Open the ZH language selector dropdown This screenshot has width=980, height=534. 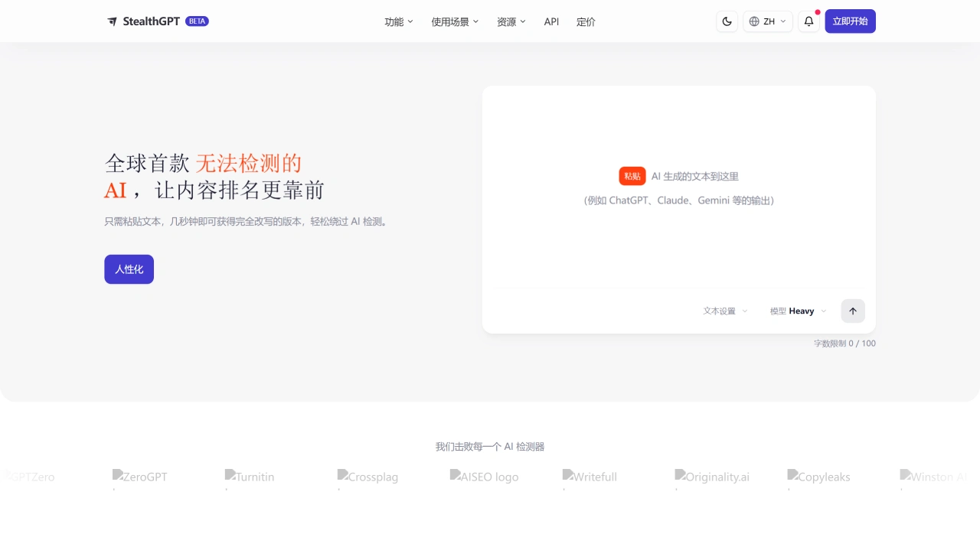(x=767, y=21)
